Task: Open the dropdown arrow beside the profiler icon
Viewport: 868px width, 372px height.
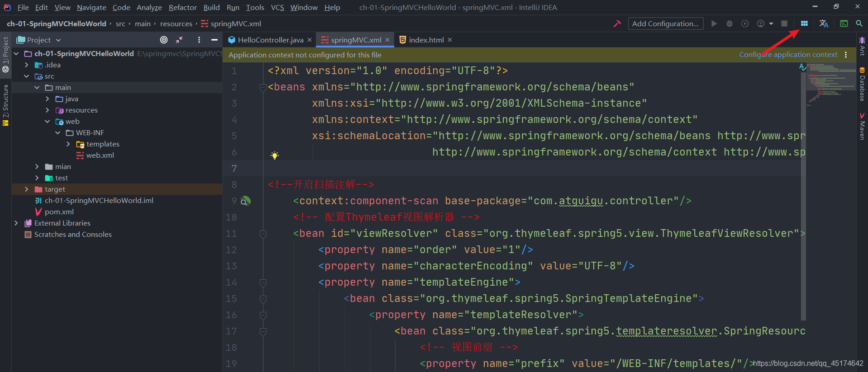Action: (x=771, y=24)
